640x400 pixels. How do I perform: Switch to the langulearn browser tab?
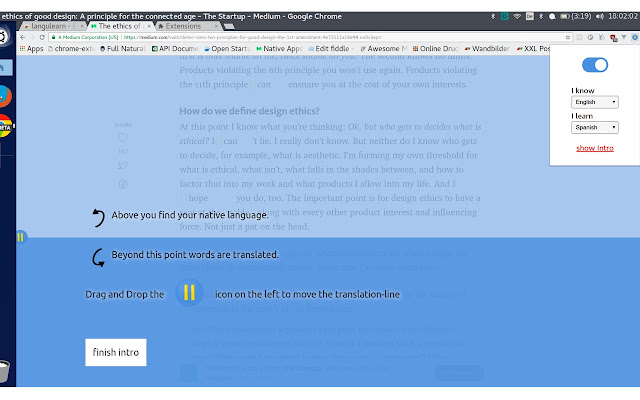point(52,26)
